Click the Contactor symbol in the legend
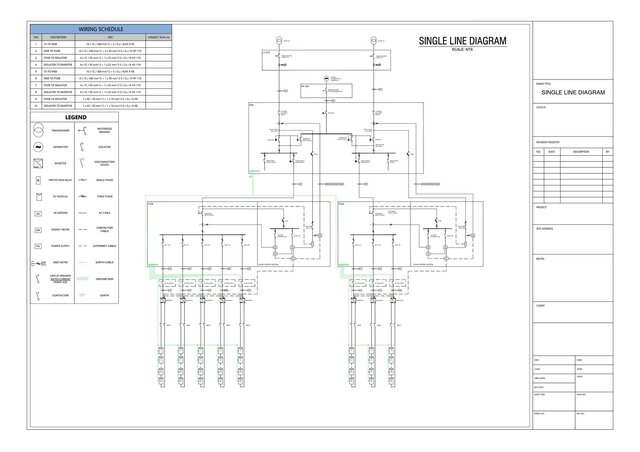Viewport: 640px width, 452px height. (x=38, y=296)
